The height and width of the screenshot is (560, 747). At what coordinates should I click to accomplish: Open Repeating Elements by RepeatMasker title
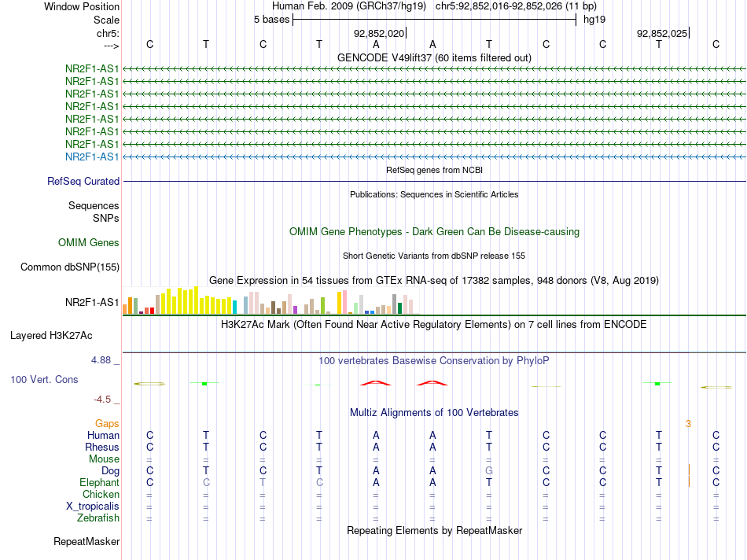point(434,530)
